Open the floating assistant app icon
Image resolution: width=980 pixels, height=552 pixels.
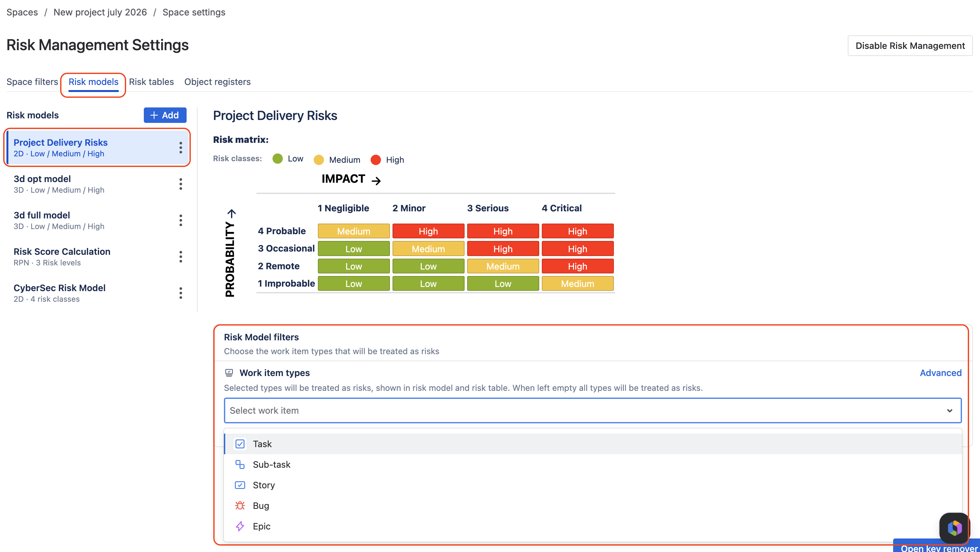point(955,528)
